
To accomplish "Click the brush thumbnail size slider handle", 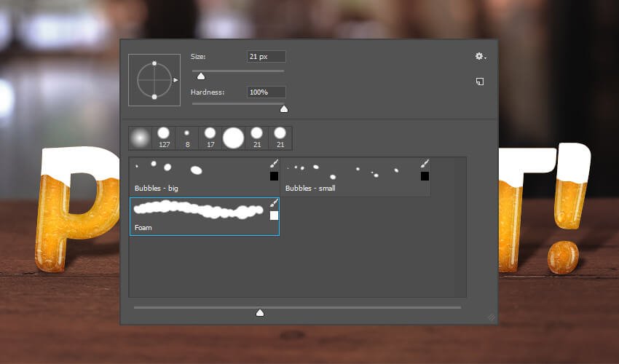I will pyautogui.click(x=260, y=313).
